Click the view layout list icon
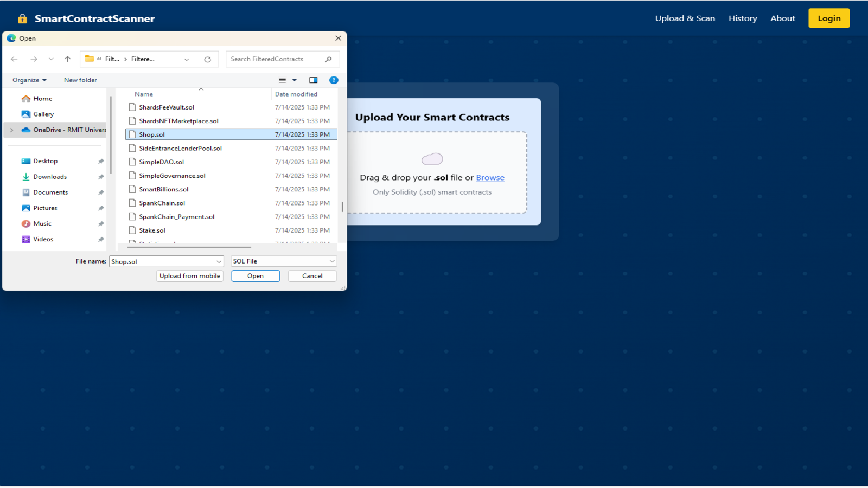The width and height of the screenshot is (868, 488). [283, 80]
